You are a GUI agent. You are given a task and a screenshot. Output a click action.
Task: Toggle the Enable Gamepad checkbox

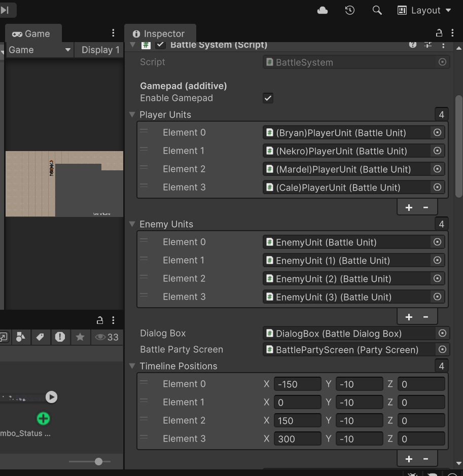tap(268, 98)
